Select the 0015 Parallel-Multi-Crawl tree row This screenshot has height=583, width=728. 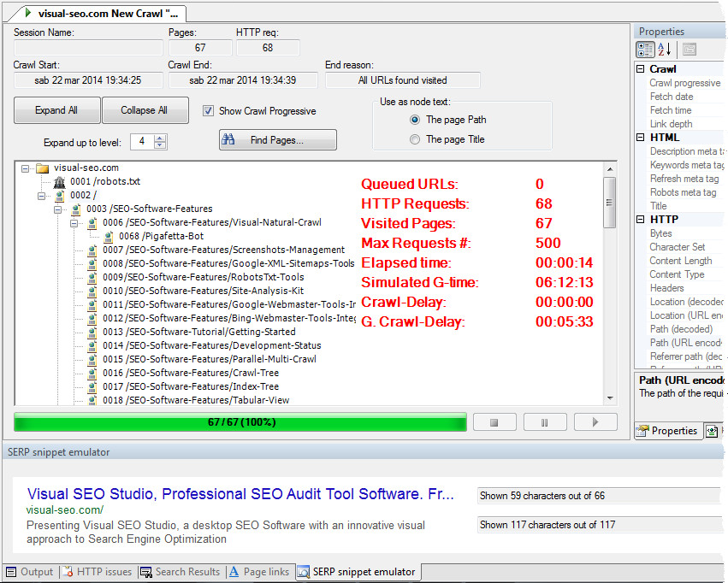pos(210,359)
